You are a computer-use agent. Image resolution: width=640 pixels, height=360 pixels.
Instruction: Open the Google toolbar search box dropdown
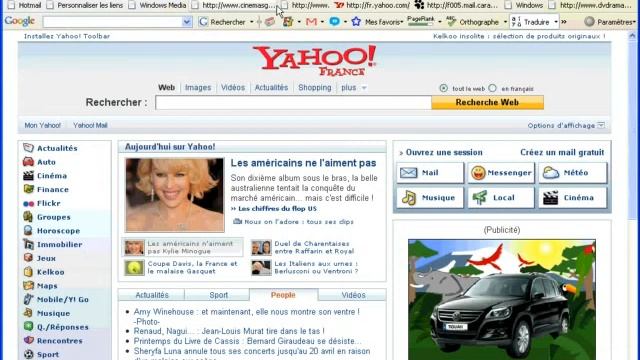(x=187, y=22)
